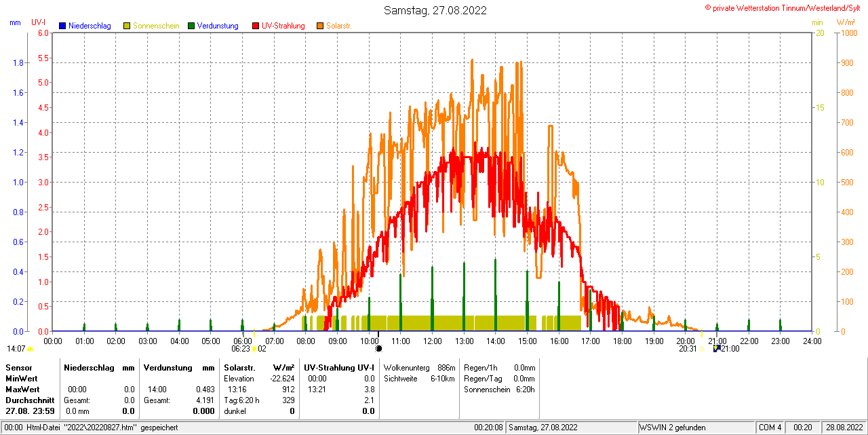Click the Regen/1h 0.0mm entry
Screen dimensions: 868x435
[x=500, y=368]
